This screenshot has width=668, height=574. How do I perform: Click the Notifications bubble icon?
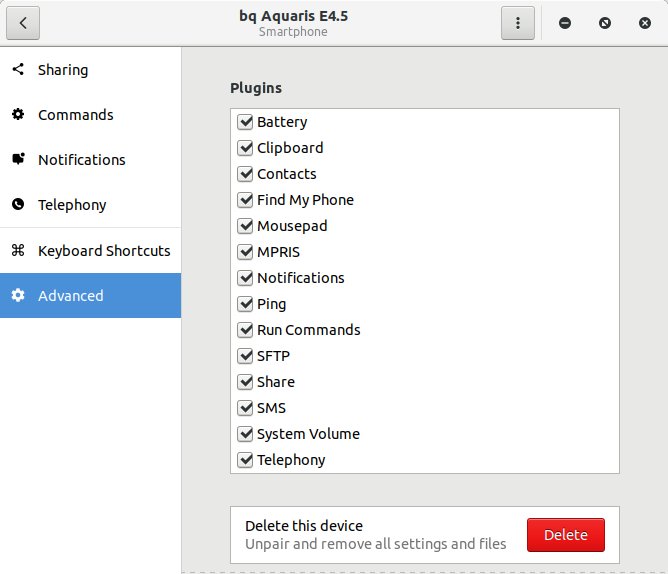point(18,160)
